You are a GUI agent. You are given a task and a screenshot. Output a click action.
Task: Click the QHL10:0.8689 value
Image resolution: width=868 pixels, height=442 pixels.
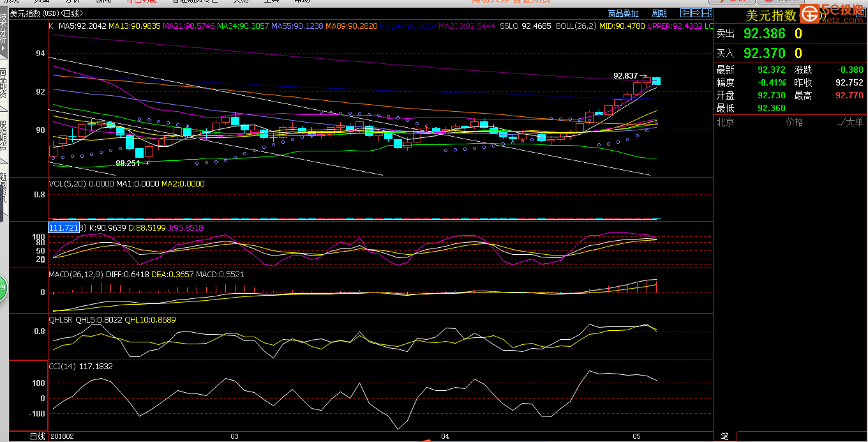coord(150,320)
